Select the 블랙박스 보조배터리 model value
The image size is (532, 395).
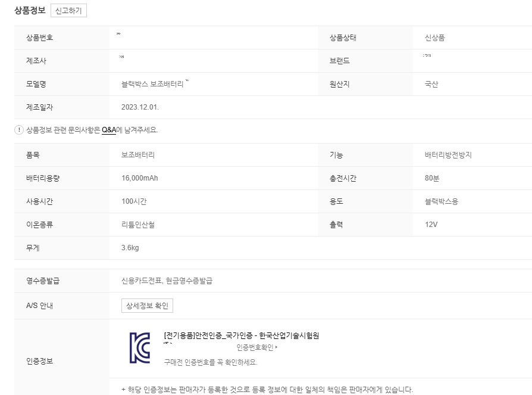(152, 84)
